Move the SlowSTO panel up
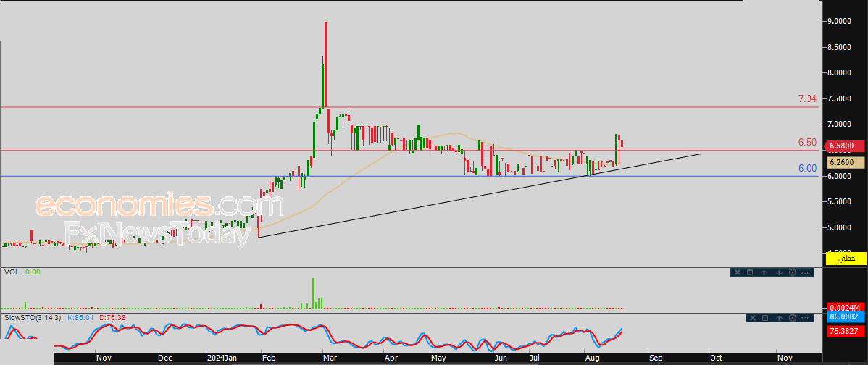The height and width of the screenshot is (365, 868). [779, 317]
